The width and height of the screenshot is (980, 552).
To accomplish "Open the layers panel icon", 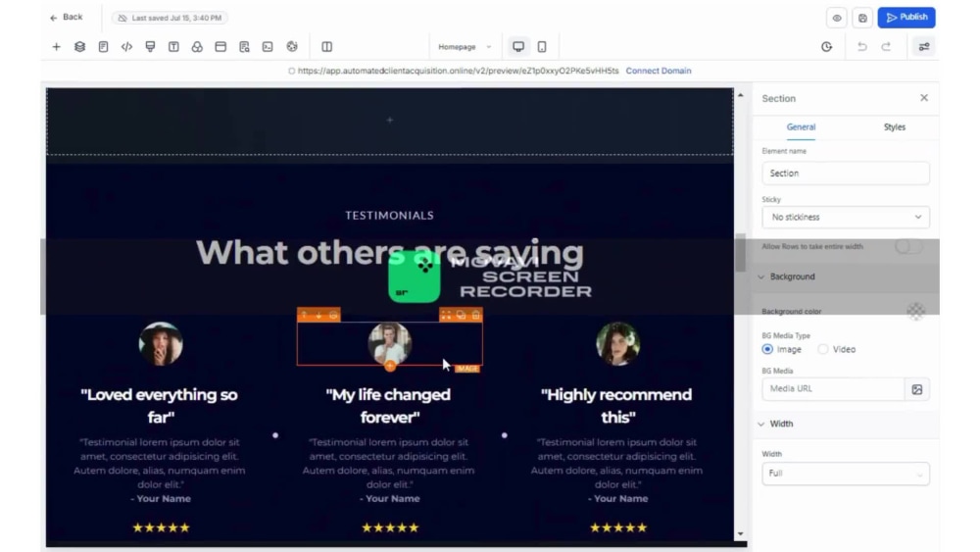I will click(x=80, y=47).
